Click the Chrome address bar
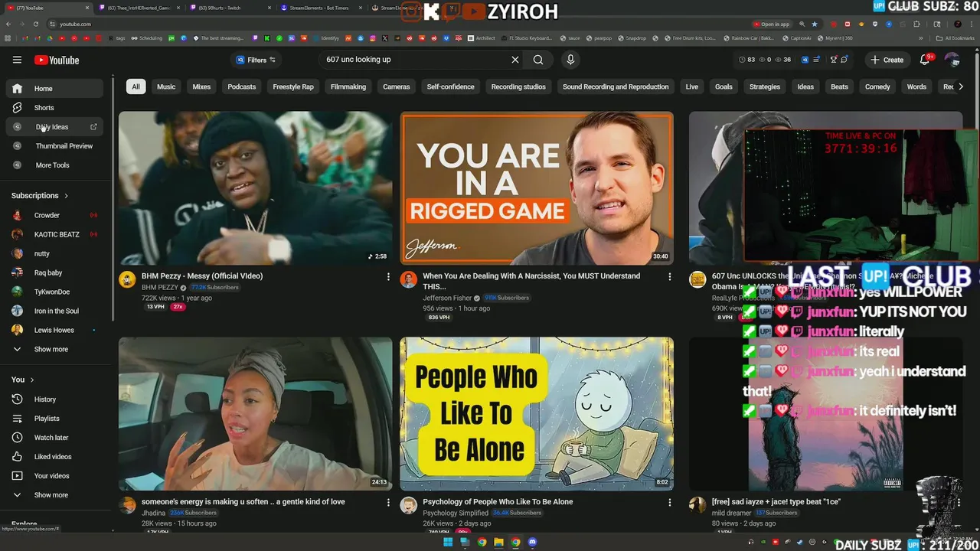The image size is (980, 551). [x=398, y=24]
